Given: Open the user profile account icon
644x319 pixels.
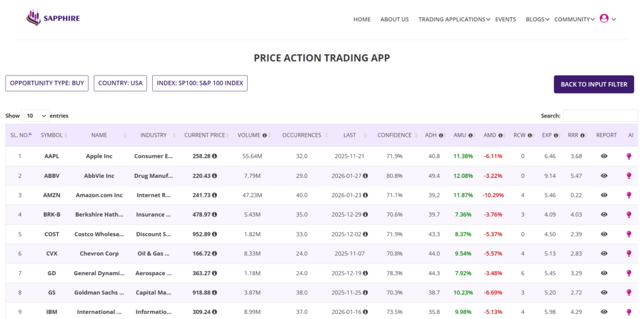Looking at the screenshot, I should [x=604, y=19].
